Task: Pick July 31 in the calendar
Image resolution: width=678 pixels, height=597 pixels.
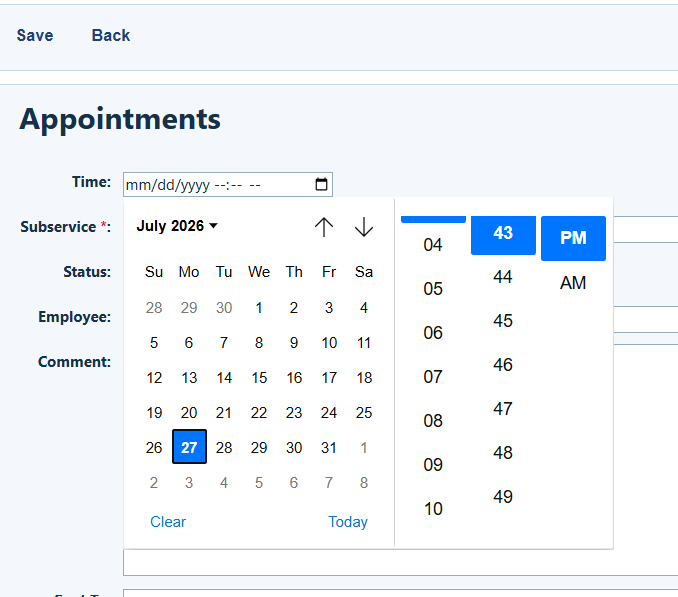Action: (329, 448)
